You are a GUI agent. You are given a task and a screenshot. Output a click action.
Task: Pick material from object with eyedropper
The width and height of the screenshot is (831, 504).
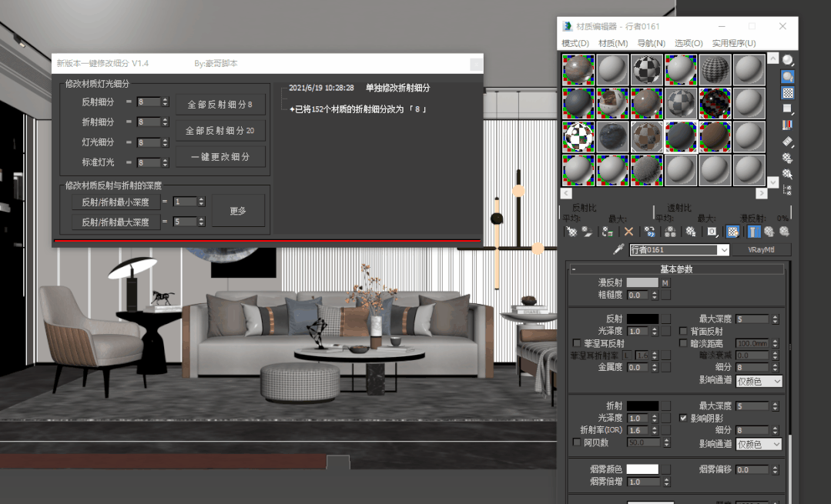pos(618,249)
